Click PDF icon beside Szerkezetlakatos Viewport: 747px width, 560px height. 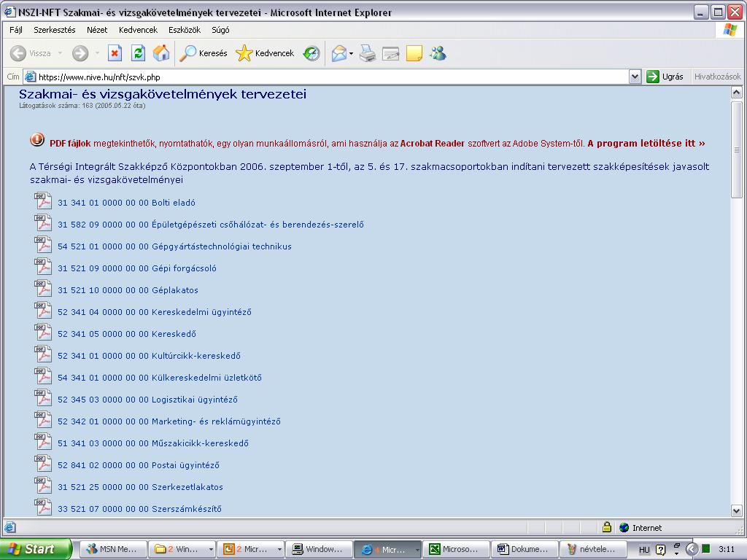point(43,486)
